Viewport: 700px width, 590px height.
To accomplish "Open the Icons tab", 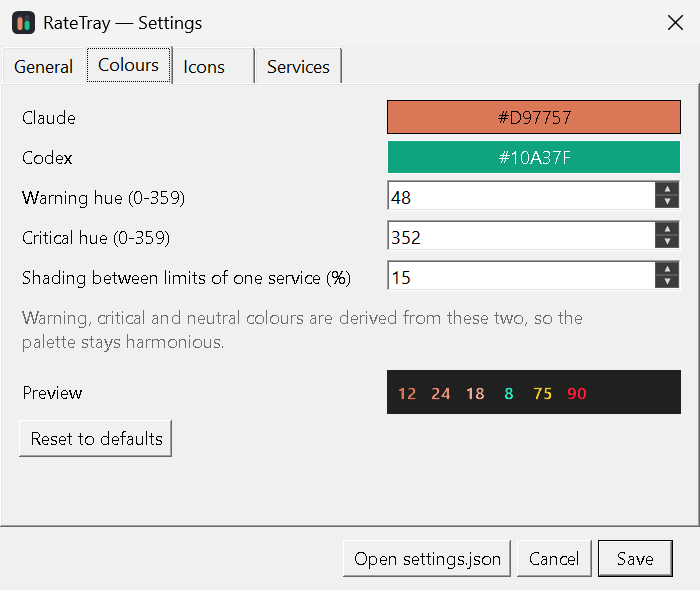I will pos(213,67).
